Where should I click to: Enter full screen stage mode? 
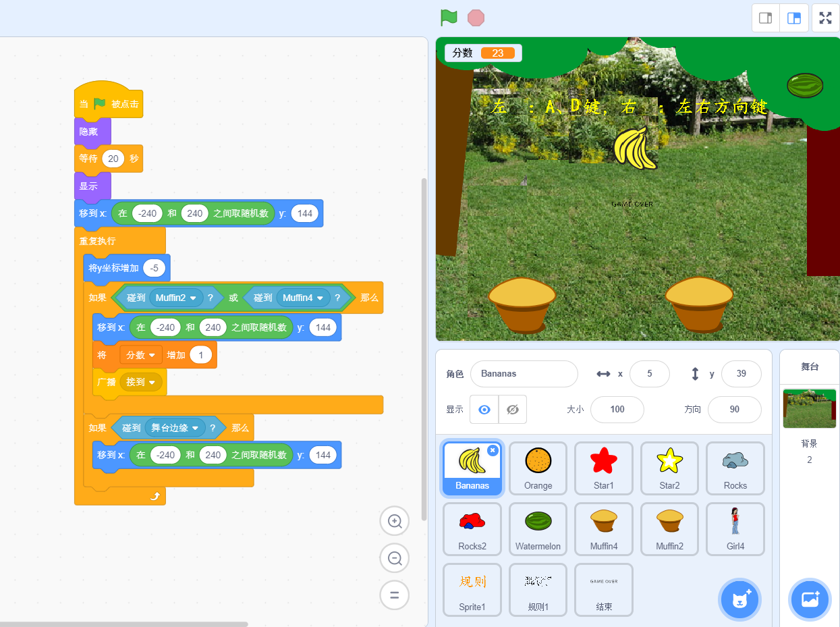825,18
